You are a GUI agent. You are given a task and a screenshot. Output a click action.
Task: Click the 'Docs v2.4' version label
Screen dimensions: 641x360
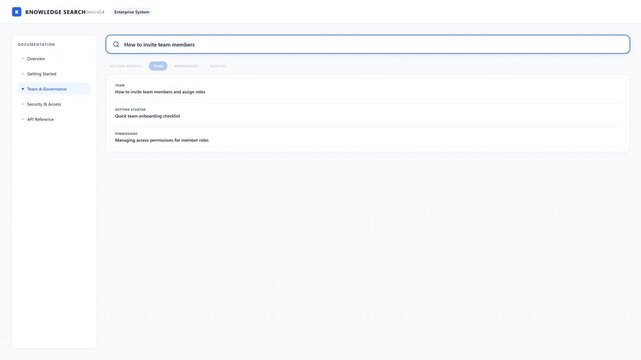pos(95,12)
